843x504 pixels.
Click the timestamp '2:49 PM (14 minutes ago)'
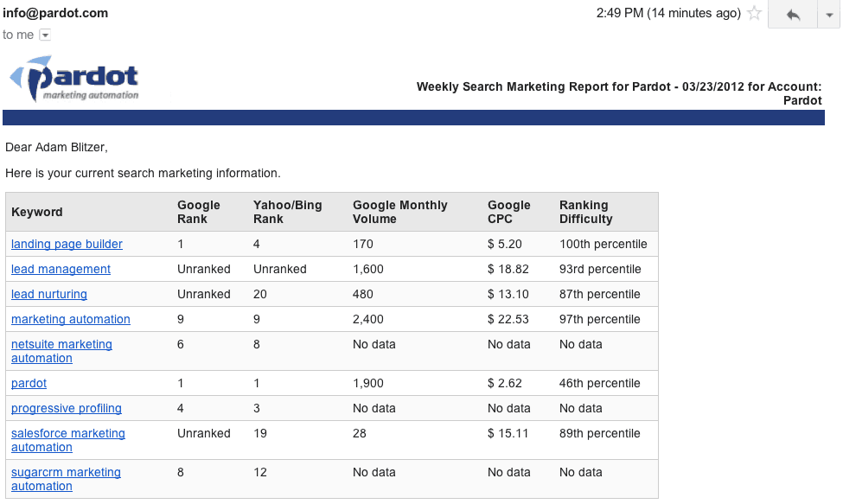(x=668, y=13)
